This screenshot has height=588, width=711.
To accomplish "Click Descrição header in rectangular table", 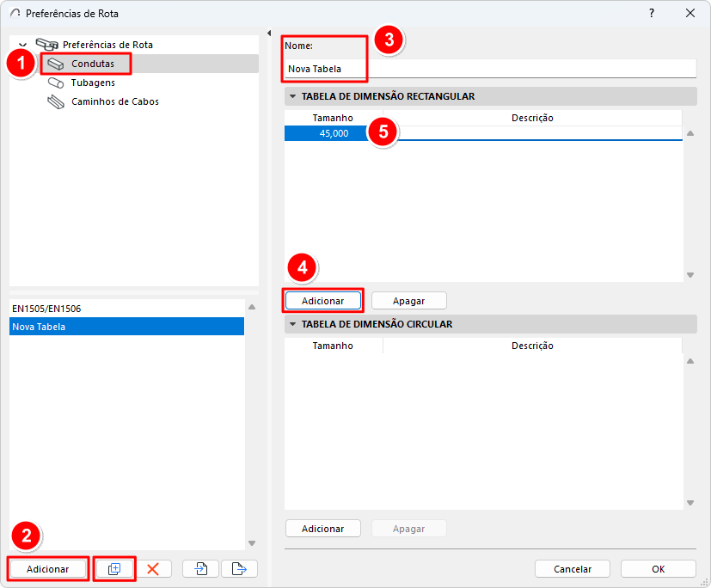I will coord(532,118).
